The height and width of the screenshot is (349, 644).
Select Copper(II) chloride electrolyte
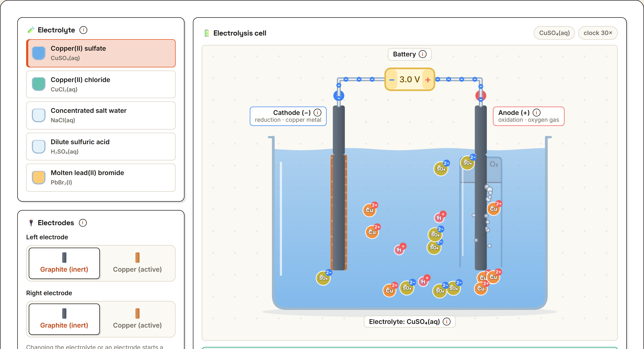pos(101,84)
